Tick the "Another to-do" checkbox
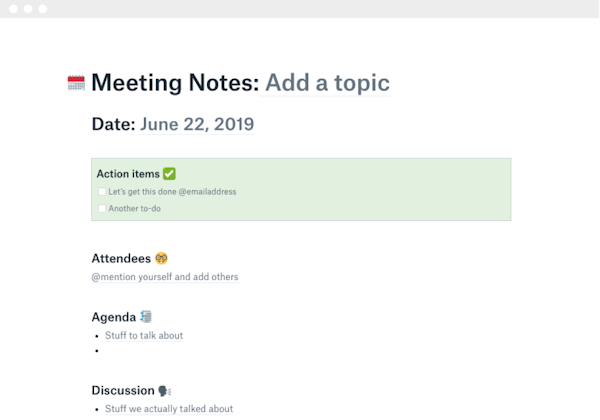 coord(101,208)
